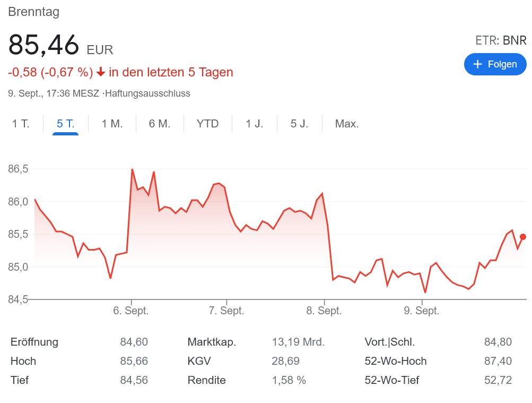The image size is (532, 403).
Task: Select the 1 T. time range tab
Action: pyautogui.click(x=21, y=124)
